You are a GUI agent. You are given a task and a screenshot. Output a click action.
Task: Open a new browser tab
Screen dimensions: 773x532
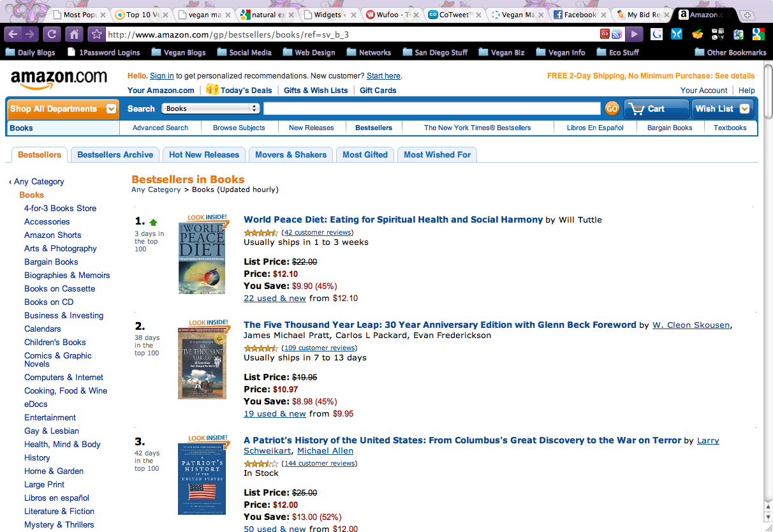pos(747,15)
